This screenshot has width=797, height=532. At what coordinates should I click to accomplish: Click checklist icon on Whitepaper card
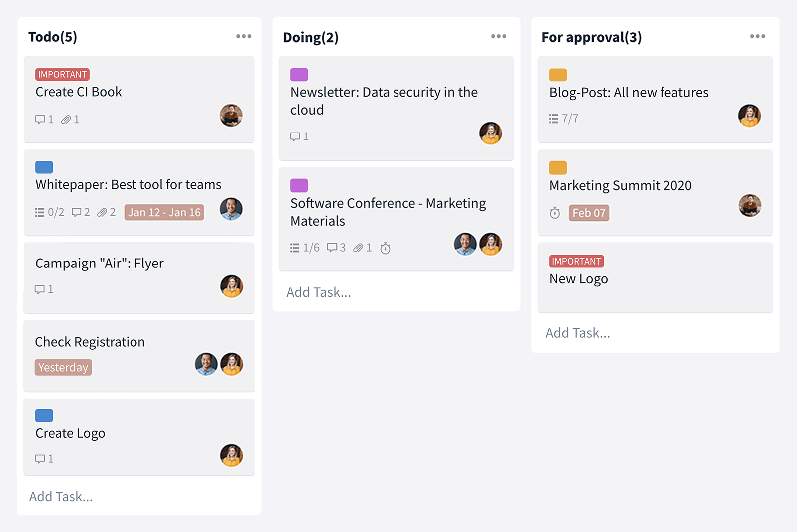point(40,213)
